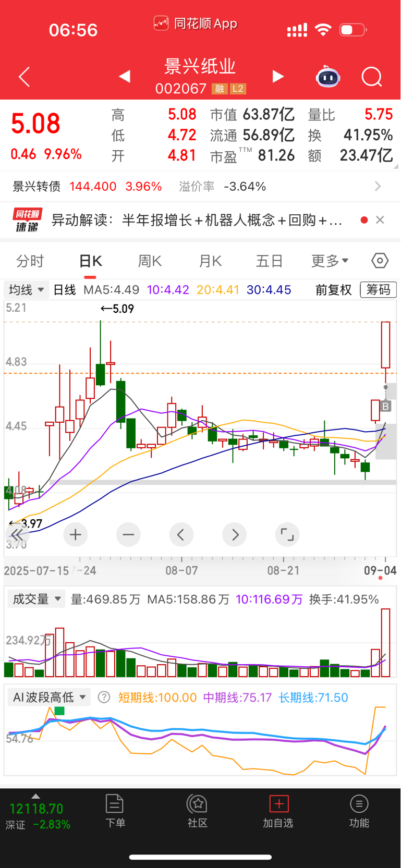
Task: Open help for AI波段高低 indicator
Action: [x=104, y=697]
